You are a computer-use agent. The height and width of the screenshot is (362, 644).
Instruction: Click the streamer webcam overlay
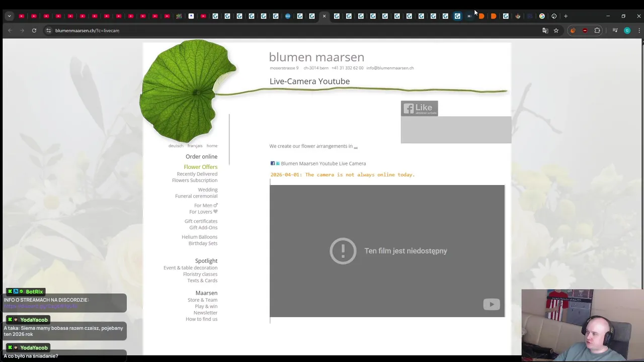pyautogui.click(x=582, y=325)
